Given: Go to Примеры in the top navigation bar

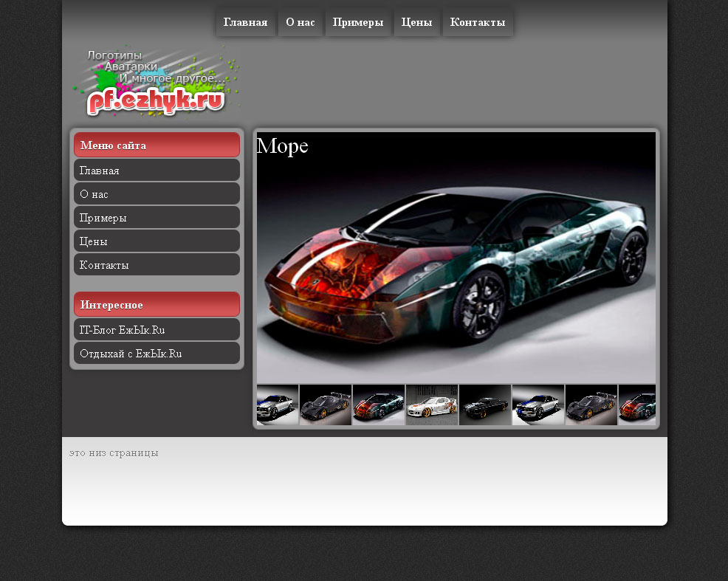Looking at the screenshot, I should coord(358,22).
